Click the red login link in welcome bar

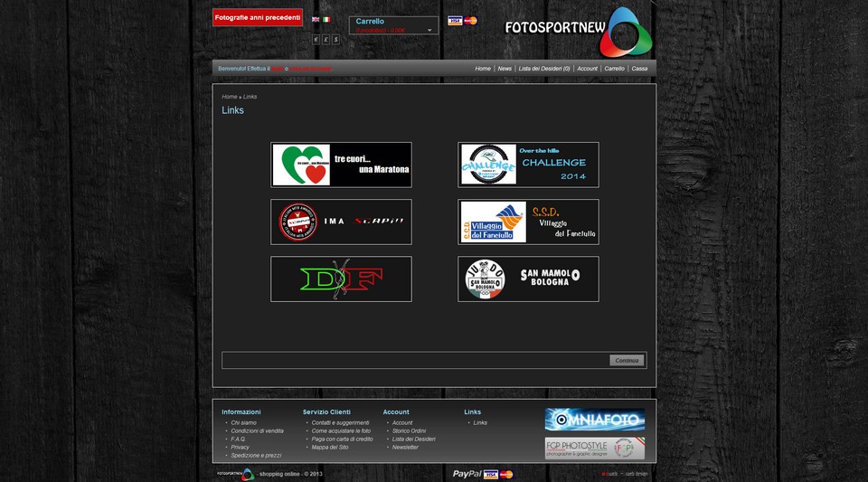coord(278,69)
